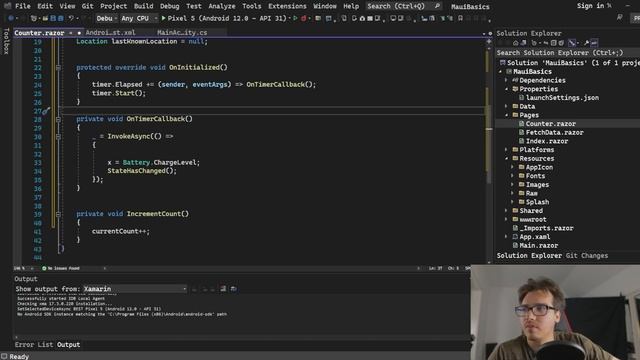Click the Search (Ctrl+Q) box
The image size is (640, 360).
point(403,6)
